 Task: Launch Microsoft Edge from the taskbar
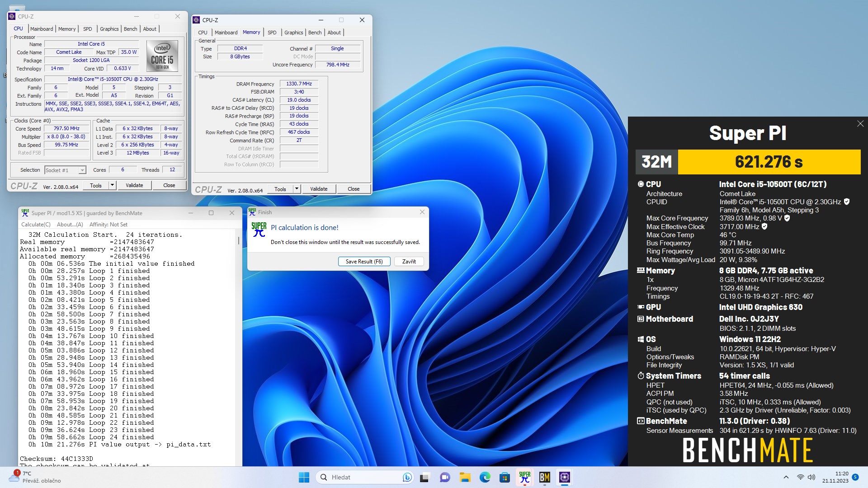point(485,477)
